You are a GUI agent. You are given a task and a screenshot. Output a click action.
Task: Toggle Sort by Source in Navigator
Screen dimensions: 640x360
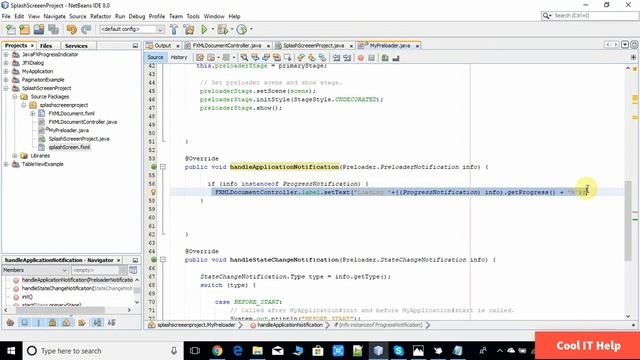[x=111, y=323]
